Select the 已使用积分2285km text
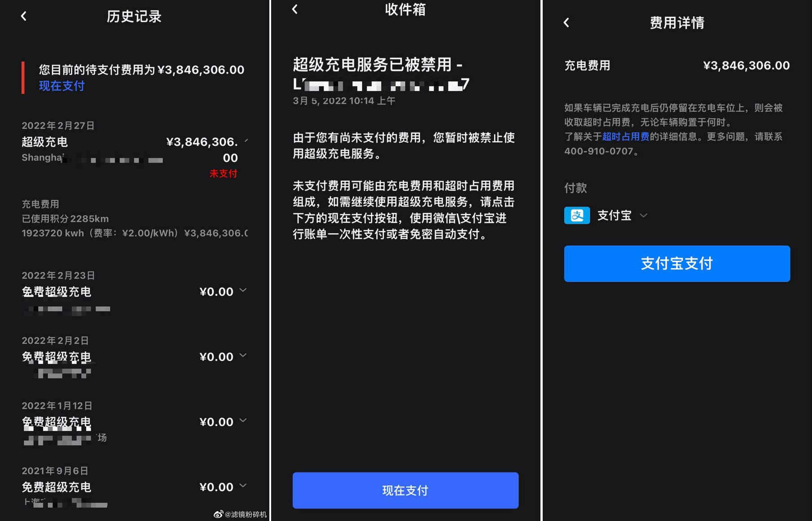Image resolution: width=812 pixels, height=521 pixels. point(65,219)
